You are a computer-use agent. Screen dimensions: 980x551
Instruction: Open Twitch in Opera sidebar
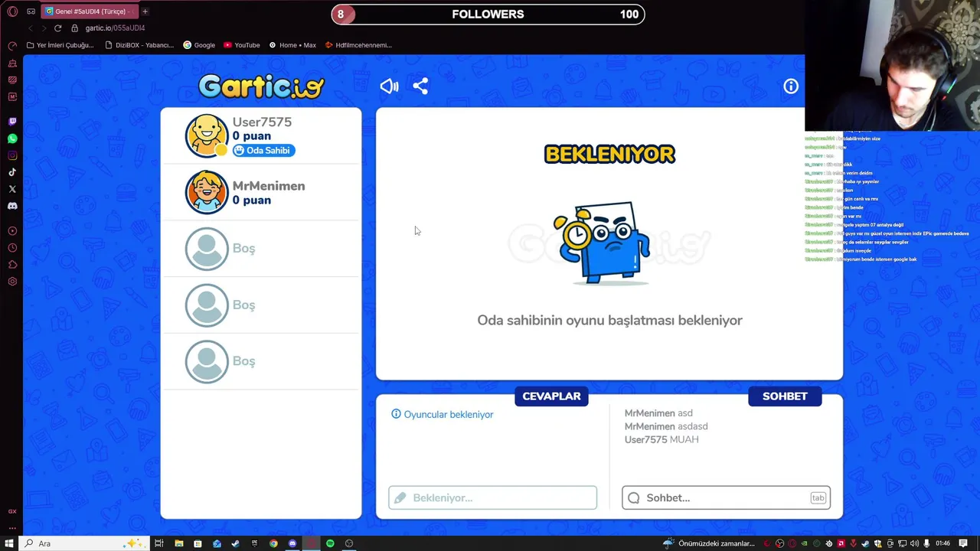click(12, 122)
